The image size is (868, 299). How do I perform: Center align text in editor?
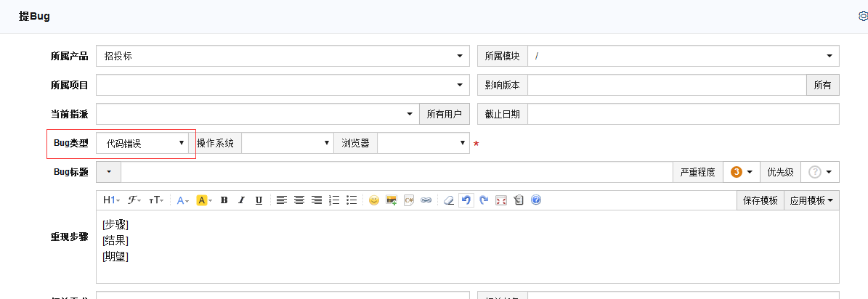pyautogui.click(x=299, y=200)
